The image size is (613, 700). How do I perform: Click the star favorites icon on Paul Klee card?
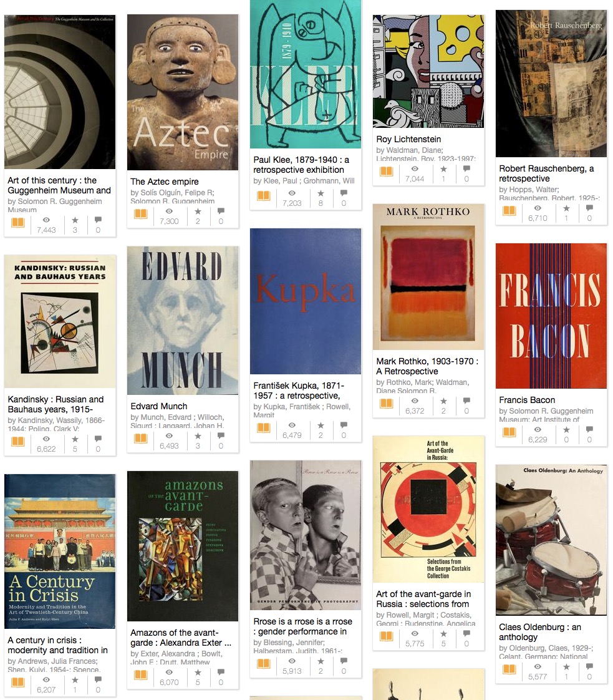[x=321, y=193]
